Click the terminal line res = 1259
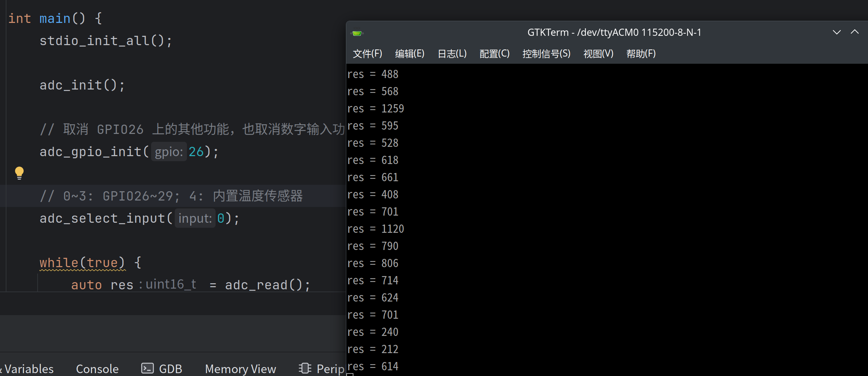The image size is (868, 376). coord(376,109)
